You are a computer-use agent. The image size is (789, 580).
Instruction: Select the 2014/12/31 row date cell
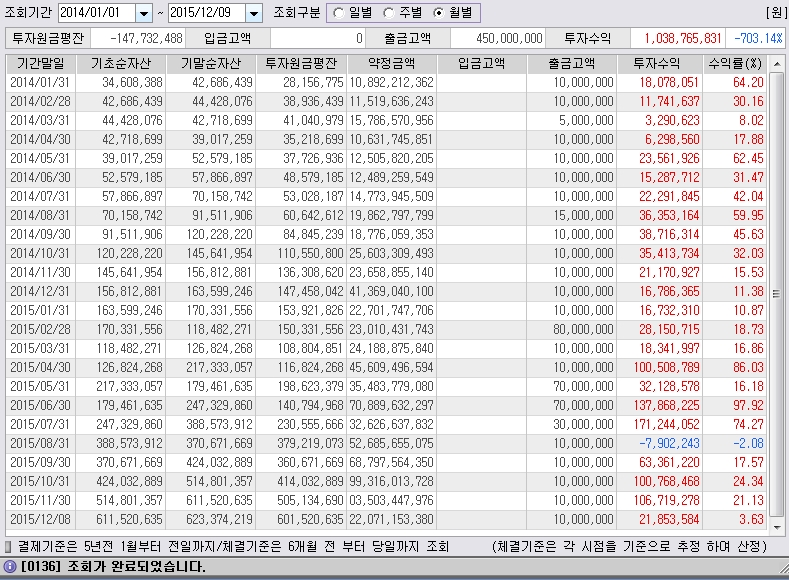coord(41,291)
